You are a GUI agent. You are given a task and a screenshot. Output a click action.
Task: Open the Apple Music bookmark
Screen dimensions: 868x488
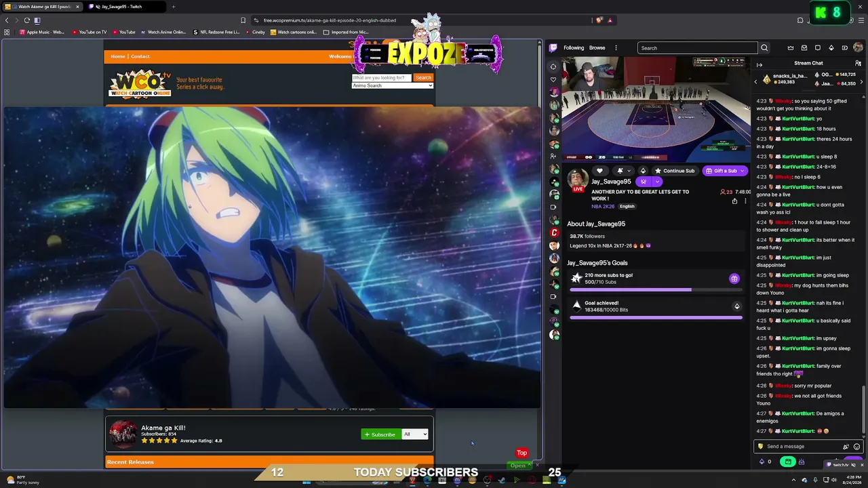pyautogui.click(x=42, y=32)
